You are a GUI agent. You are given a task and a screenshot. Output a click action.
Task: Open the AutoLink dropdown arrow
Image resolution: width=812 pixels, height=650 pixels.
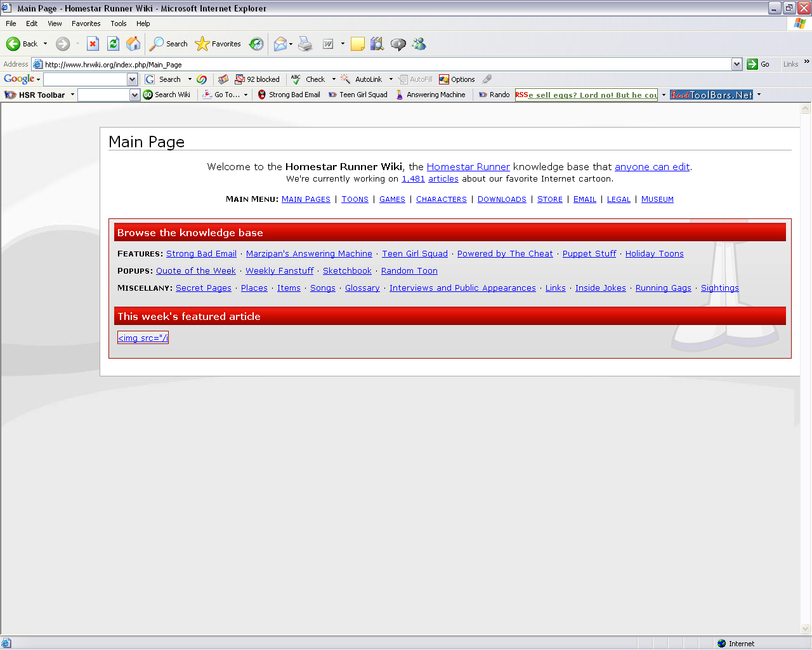click(391, 79)
